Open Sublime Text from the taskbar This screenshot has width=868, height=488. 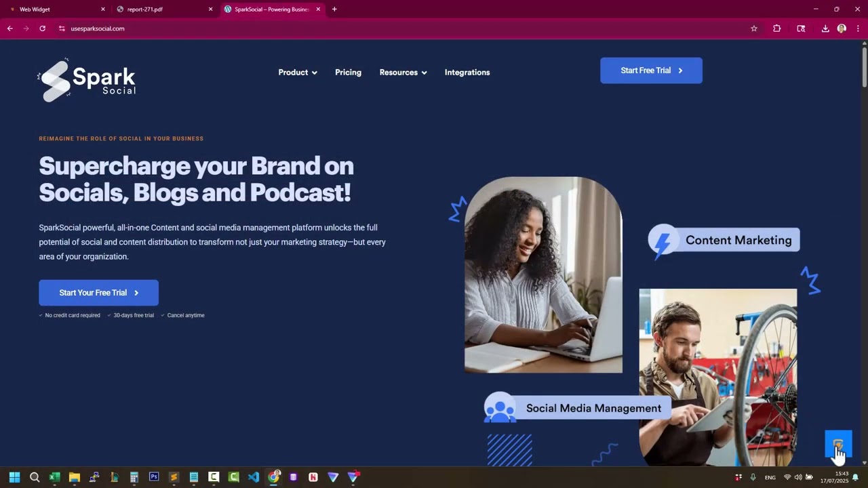point(174,477)
